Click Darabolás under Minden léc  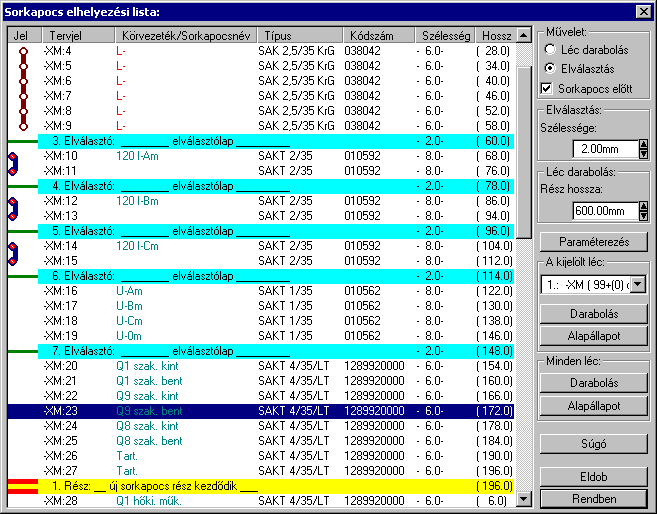click(594, 383)
